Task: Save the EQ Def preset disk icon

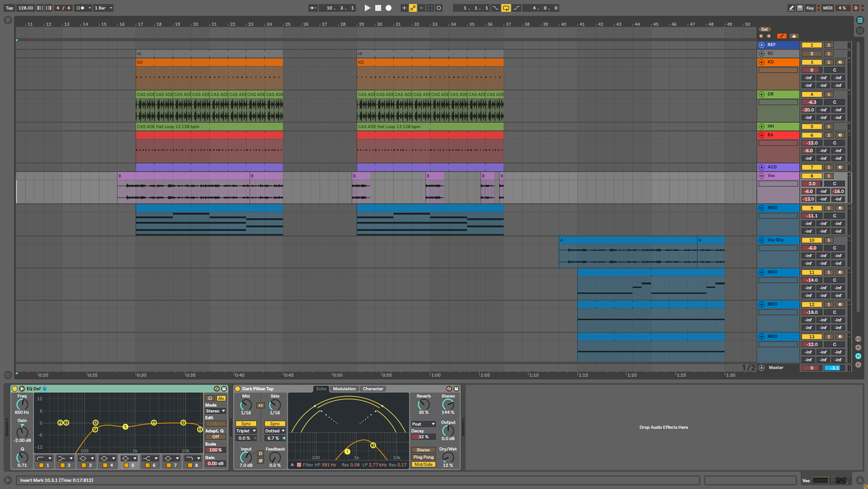Action: [x=224, y=389]
